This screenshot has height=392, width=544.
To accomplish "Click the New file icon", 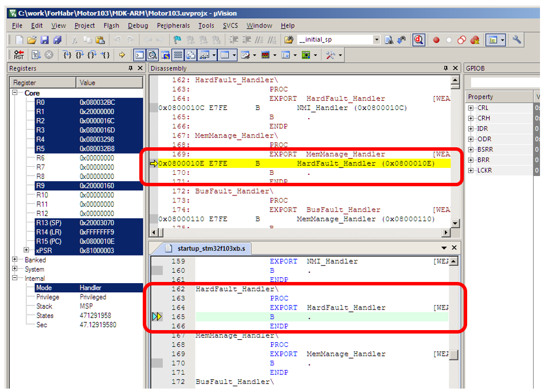I will pos(19,40).
